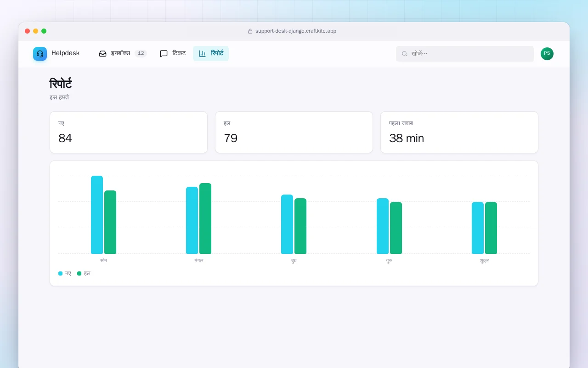Click the URL support-desk-django.craftkite.app
Screen dimensions: 588x368
click(x=296, y=31)
